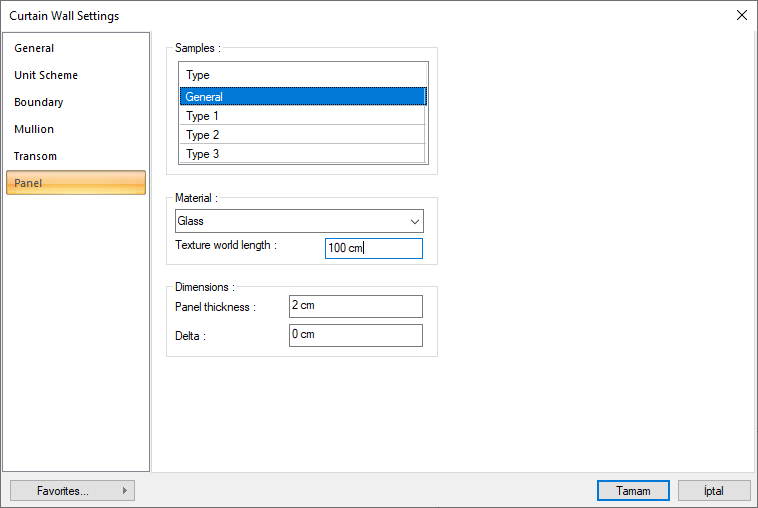Click into the Delta value field

[355, 335]
